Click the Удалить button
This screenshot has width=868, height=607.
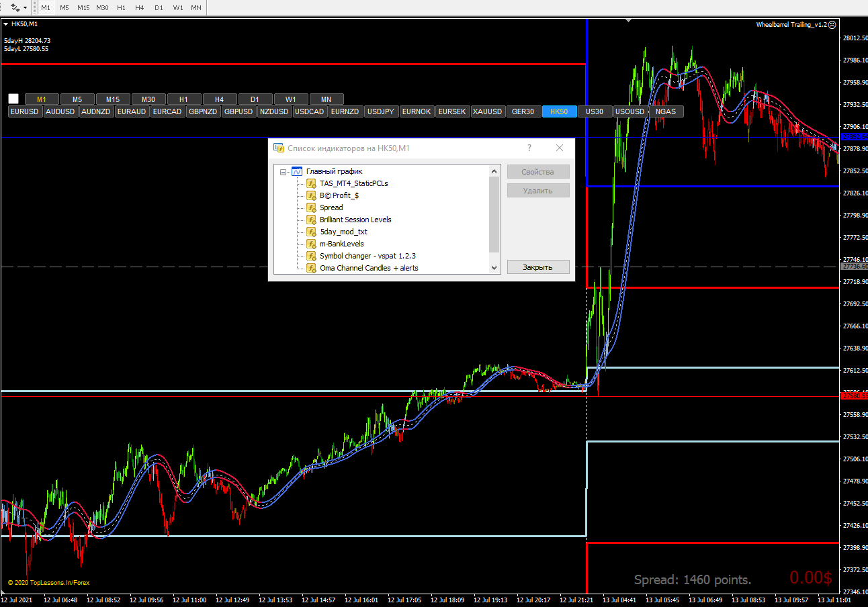coord(538,191)
